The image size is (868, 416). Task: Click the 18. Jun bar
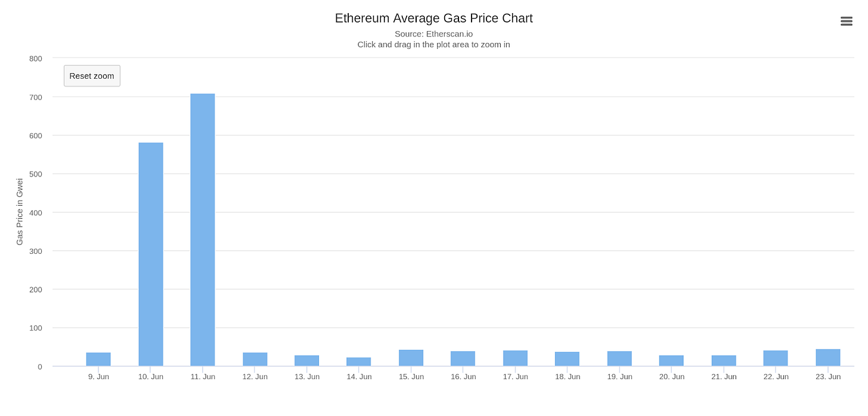point(568,359)
